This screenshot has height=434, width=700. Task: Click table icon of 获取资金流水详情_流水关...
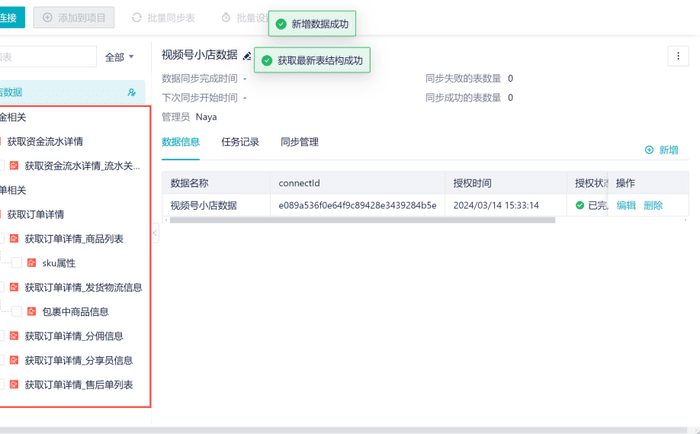[x=14, y=166]
